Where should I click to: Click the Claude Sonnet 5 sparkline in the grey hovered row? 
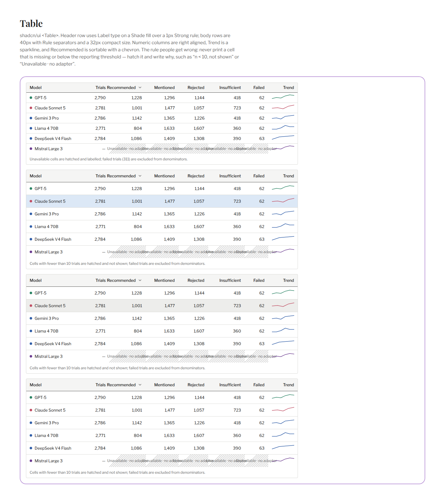pos(283,305)
